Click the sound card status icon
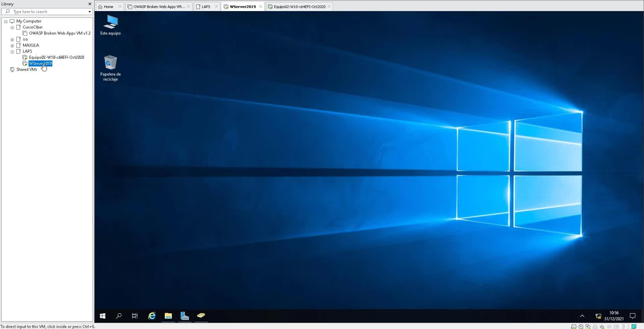Viewport: 644px width, 329px height. point(602,326)
